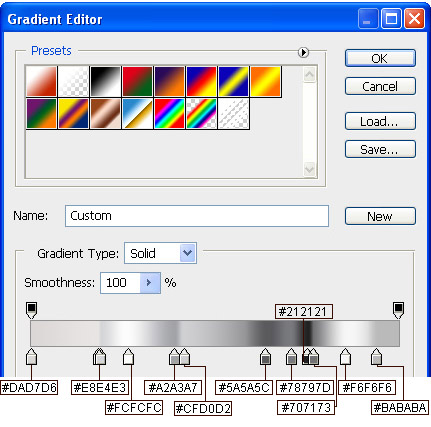The width and height of the screenshot is (431, 427).
Task: Select the left opacity stop above gradient
Action: click(x=31, y=310)
